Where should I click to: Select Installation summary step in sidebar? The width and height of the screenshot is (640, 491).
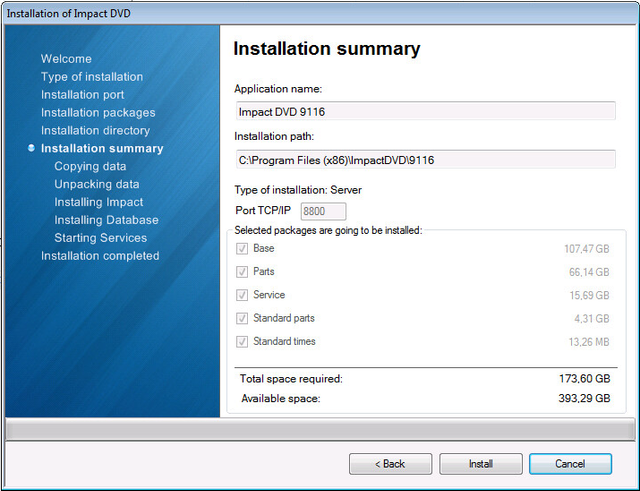tap(102, 149)
